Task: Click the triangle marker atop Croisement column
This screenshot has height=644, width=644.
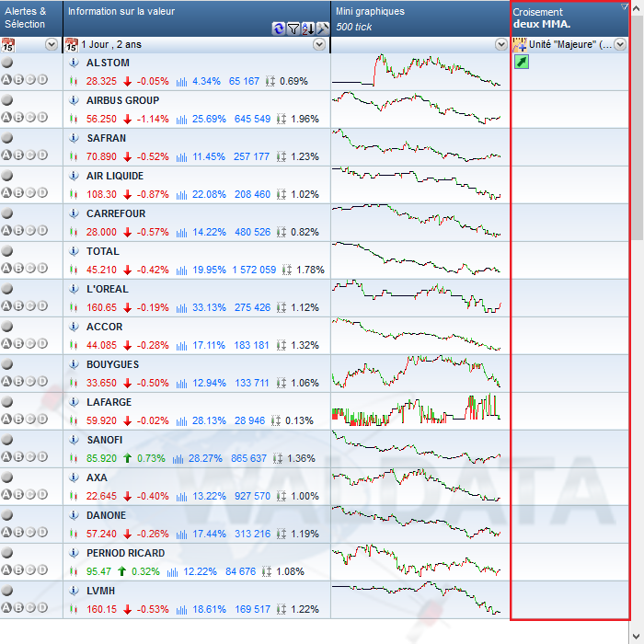Action: point(625,6)
